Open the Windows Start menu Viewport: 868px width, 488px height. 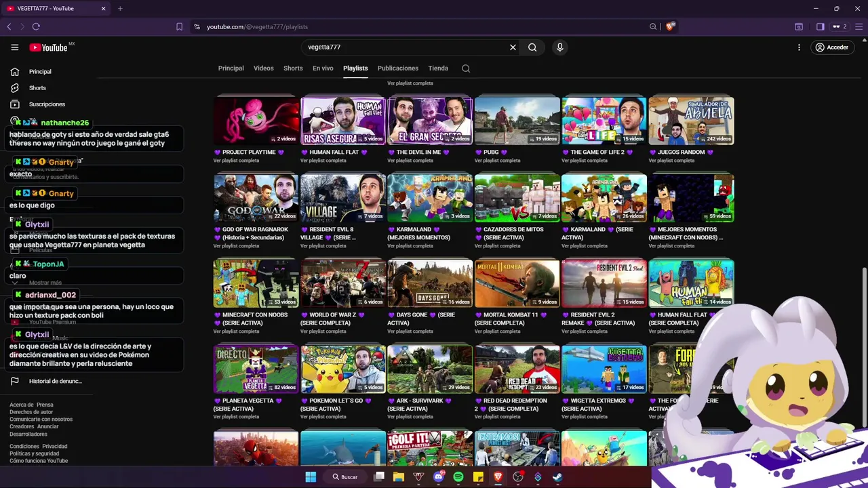(x=311, y=476)
